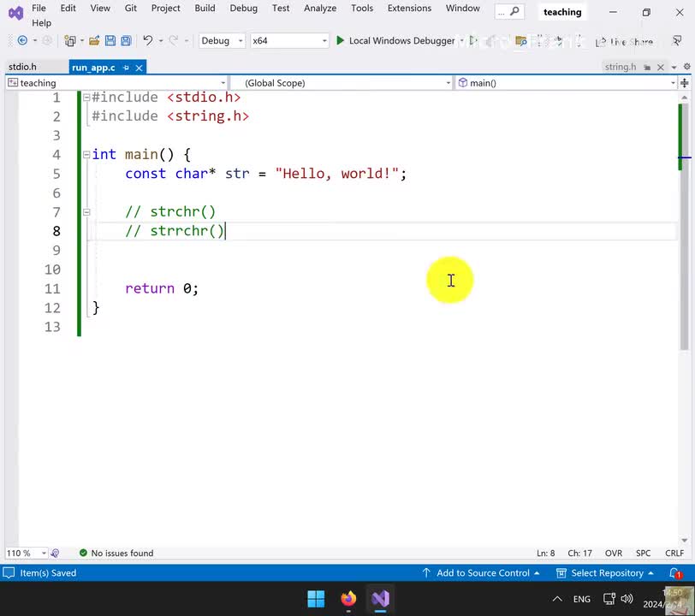Click the Open File folder icon
Viewport: 695px width, 616px height.
pyautogui.click(x=94, y=41)
